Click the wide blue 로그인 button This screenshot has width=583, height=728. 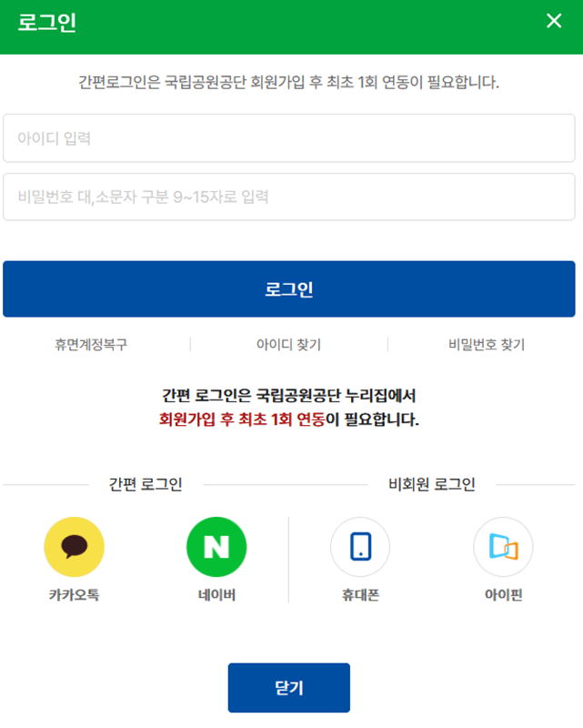pyautogui.click(x=288, y=288)
